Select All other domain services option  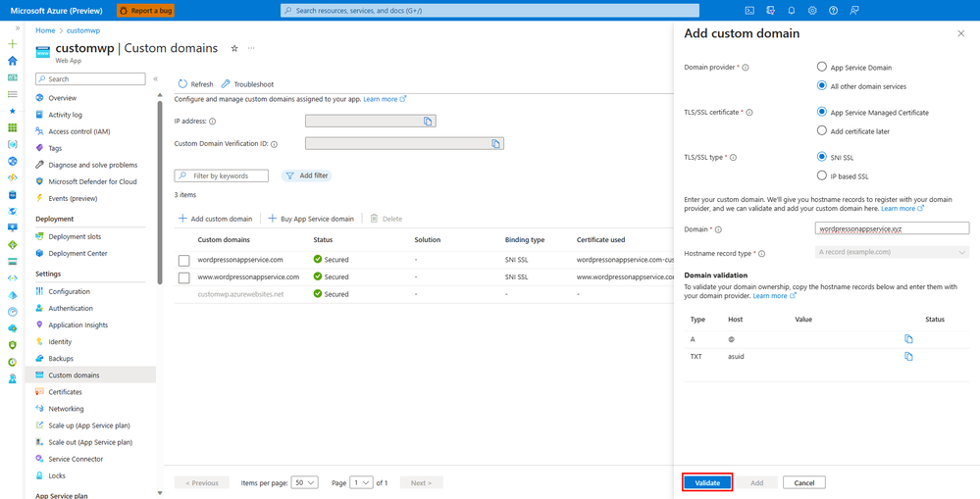[x=822, y=86]
